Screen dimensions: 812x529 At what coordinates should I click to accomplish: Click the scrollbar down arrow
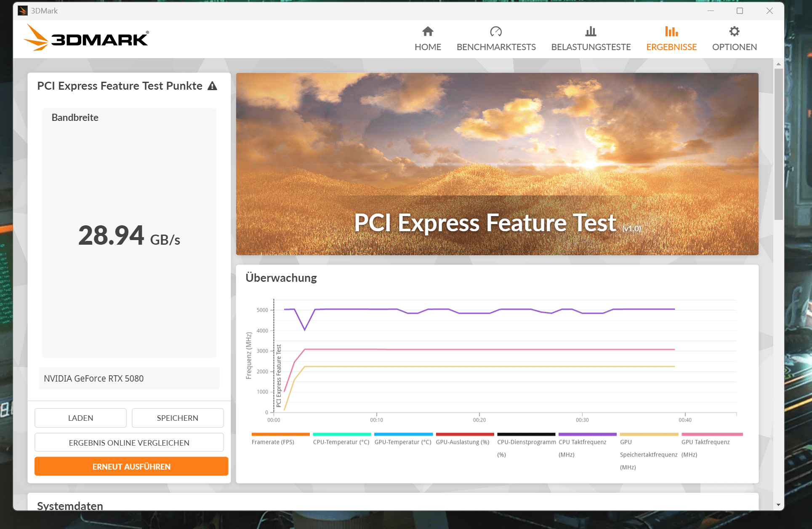[778, 505]
